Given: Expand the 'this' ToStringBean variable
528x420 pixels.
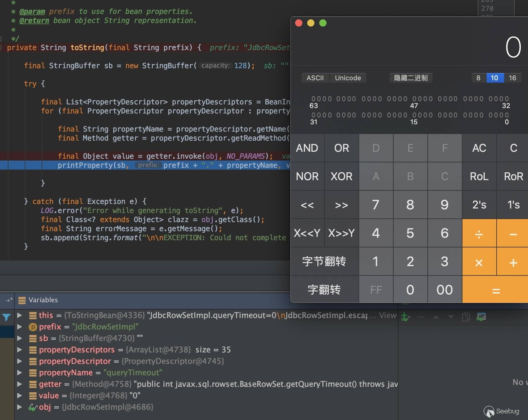Looking at the screenshot, I should 20,315.
